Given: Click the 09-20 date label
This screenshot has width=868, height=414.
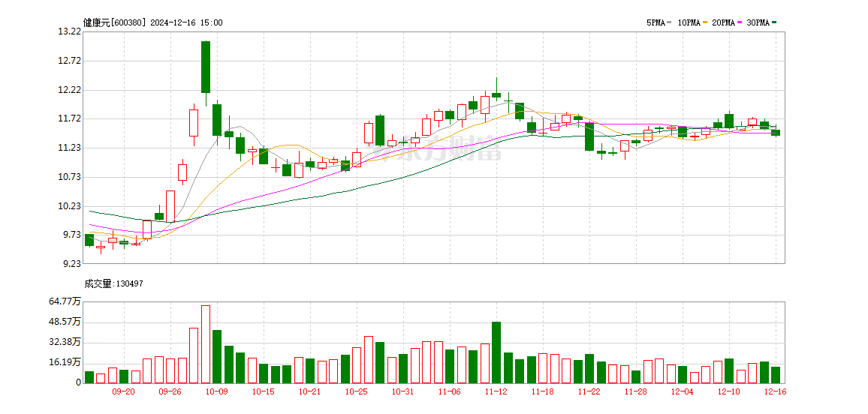Looking at the screenshot, I should coord(123,391).
